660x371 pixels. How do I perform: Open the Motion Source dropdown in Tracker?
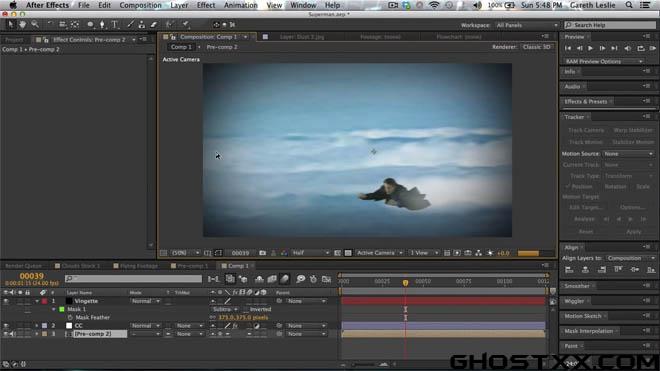pyautogui.click(x=628, y=154)
